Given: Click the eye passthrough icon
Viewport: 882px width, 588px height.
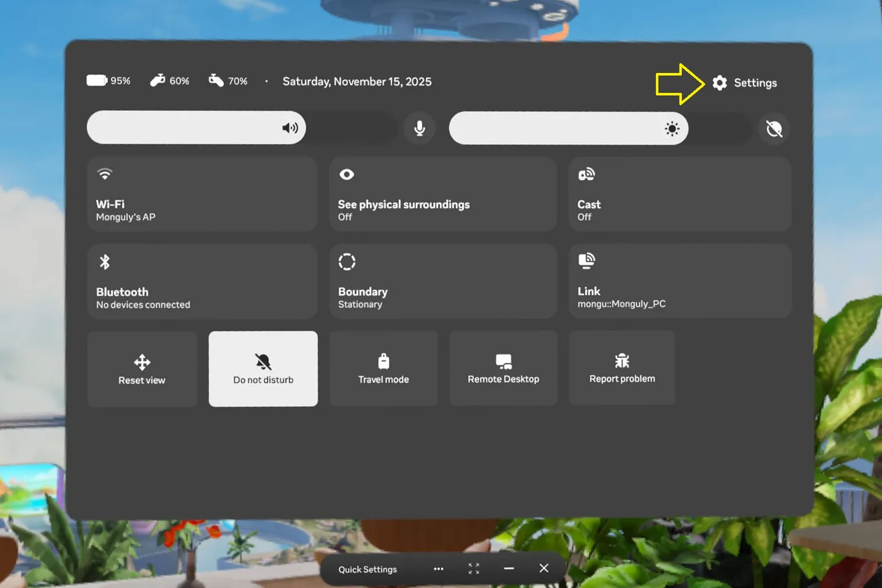Looking at the screenshot, I should 347,174.
